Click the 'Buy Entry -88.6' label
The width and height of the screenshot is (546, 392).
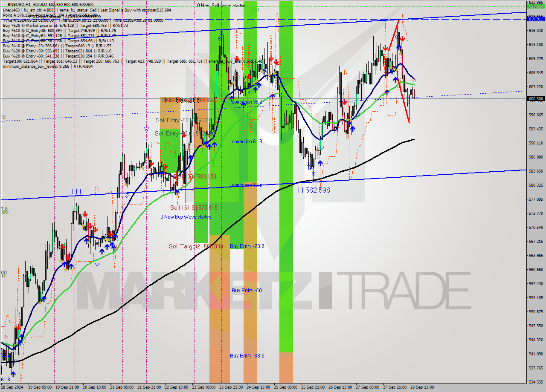pos(247,356)
